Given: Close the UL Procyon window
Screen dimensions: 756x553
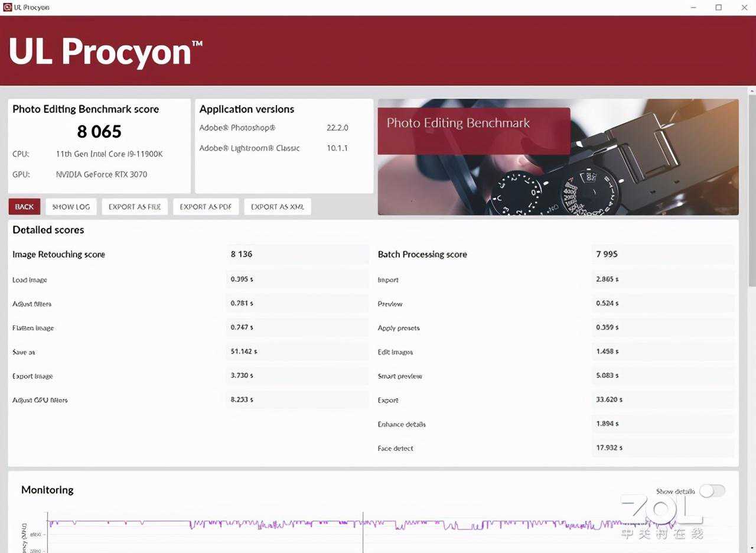Looking at the screenshot, I should (x=744, y=7).
